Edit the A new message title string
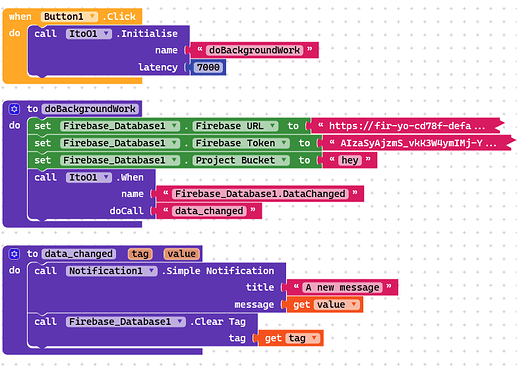Viewport: 517px width, 367px height. tap(342, 287)
